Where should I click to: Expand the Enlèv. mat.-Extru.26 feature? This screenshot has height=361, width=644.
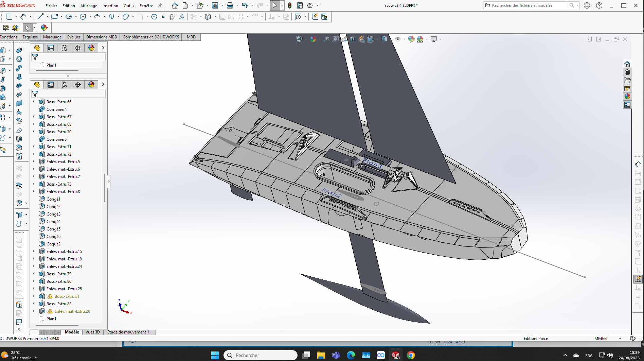34,311
